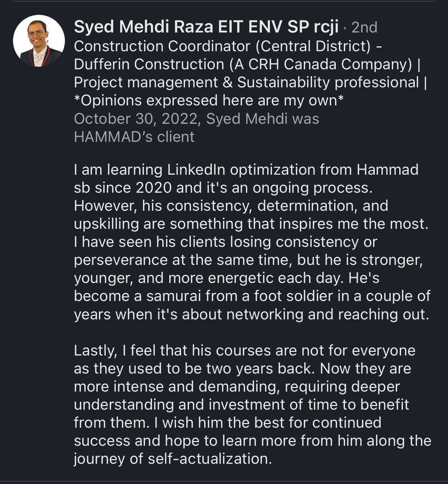The image size is (448, 484).
Task: Select the I am learning LinkedIn optimization line
Action: click(246, 170)
